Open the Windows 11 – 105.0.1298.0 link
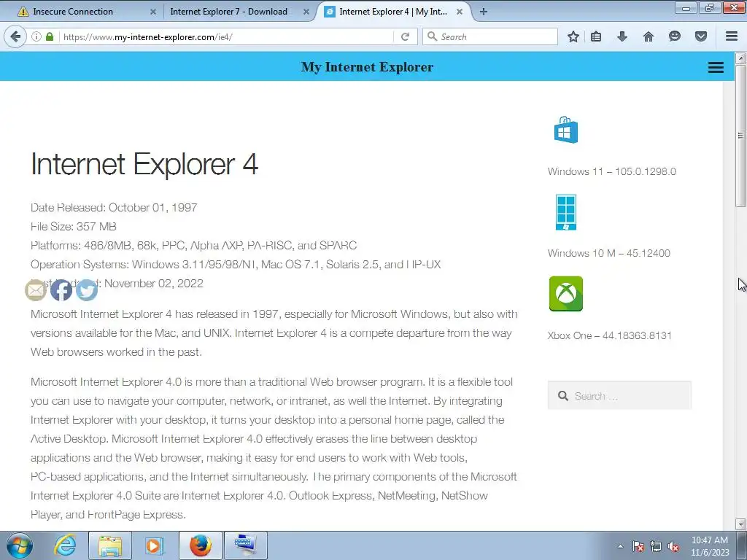The width and height of the screenshot is (747, 560). [x=612, y=171]
